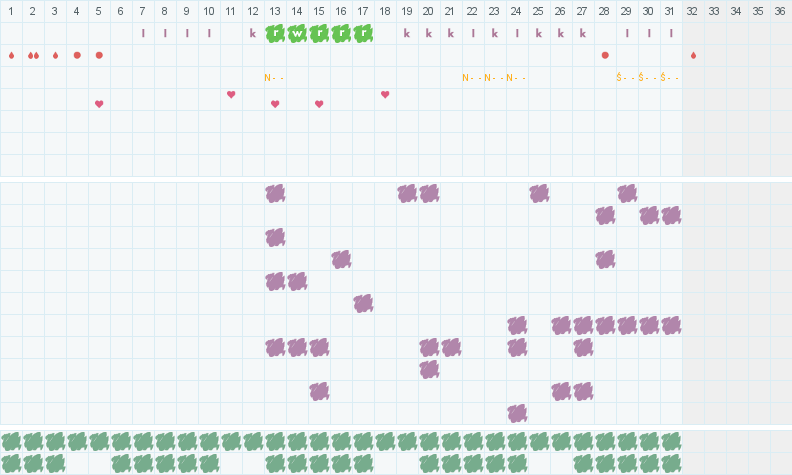Click the heart marker on day 18
Image resolution: width=792 pixels, height=475 pixels.
pyautogui.click(x=385, y=95)
